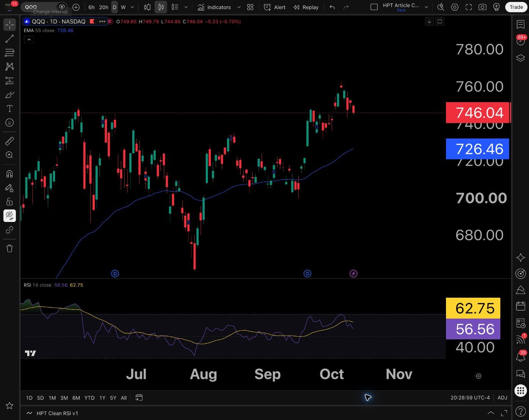529x420 pixels.
Task: Click the Trade button
Action: click(516, 7)
